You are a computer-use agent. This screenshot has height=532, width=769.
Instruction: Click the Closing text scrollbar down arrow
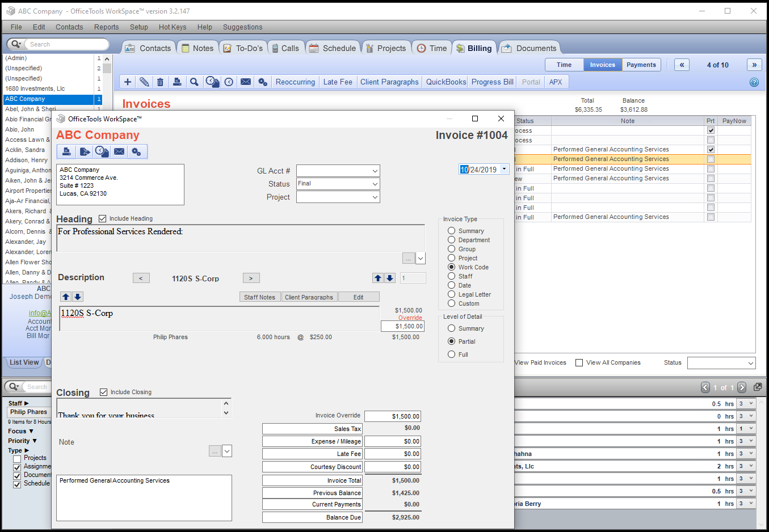226,413
